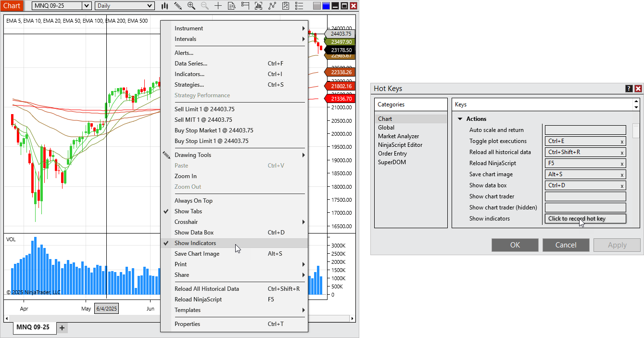Activate the crosshair plus toolbar icon

[x=218, y=6]
